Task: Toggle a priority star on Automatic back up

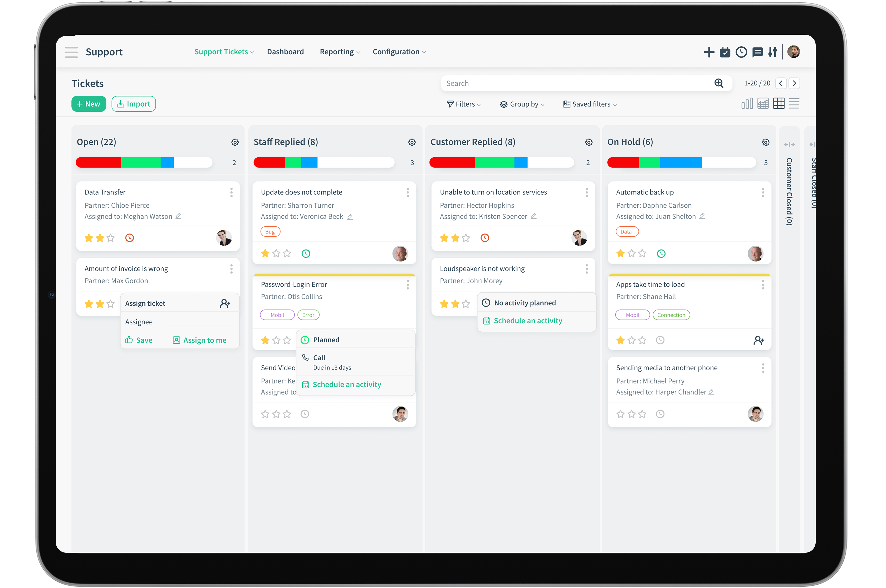Action: pyautogui.click(x=621, y=253)
